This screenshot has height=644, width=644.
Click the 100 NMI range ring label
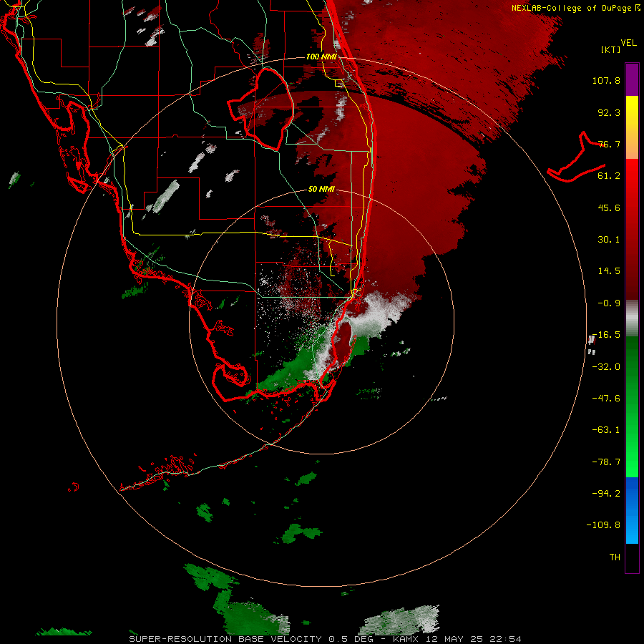point(321,57)
